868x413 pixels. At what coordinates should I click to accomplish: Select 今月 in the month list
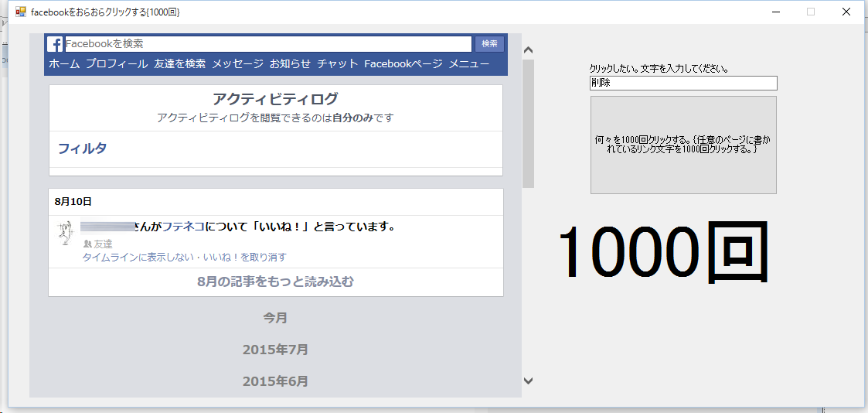[x=275, y=318]
